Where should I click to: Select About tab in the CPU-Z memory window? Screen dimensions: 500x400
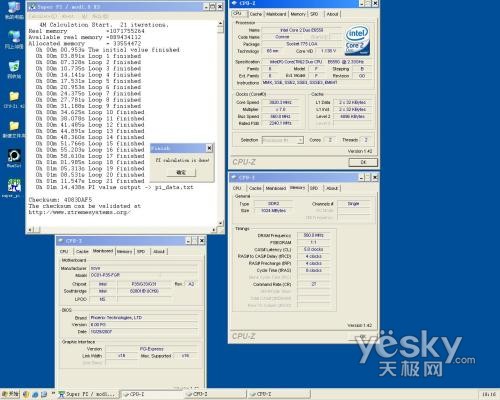[x=332, y=188]
